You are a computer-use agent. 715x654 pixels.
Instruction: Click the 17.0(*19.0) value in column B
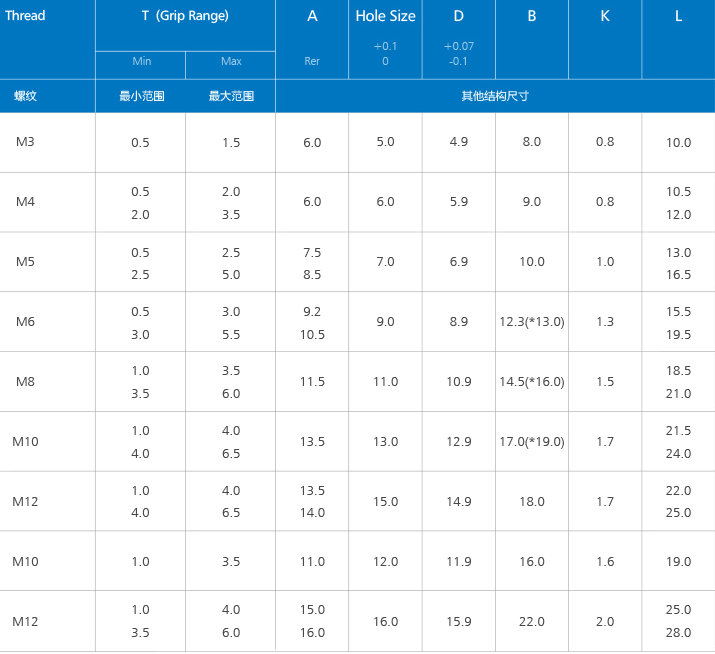tap(532, 442)
